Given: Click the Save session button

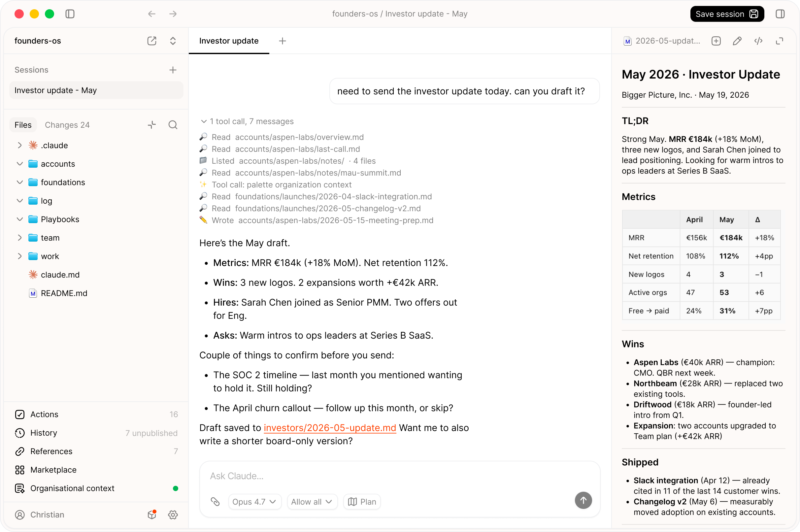Looking at the screenshot, I should pos(727,14).
